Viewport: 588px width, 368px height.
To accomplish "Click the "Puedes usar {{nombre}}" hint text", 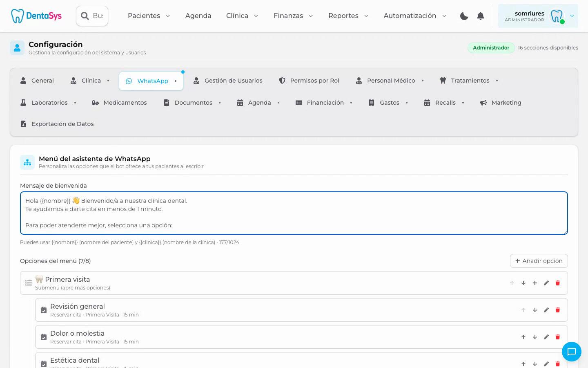I will (x=129, y=242).
